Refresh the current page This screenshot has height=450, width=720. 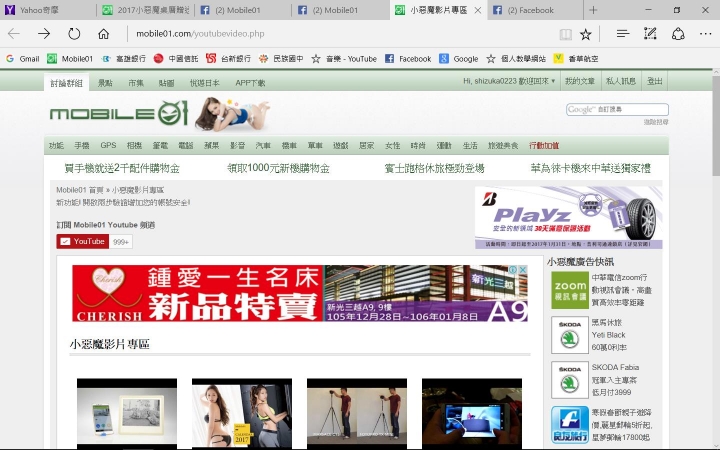(74, 34)
